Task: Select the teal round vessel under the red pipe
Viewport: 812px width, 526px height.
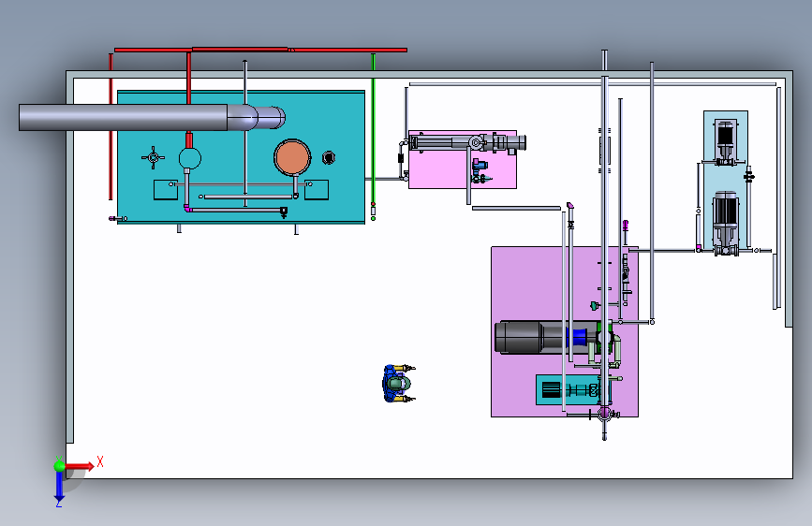Action: (x=189, y=158)
